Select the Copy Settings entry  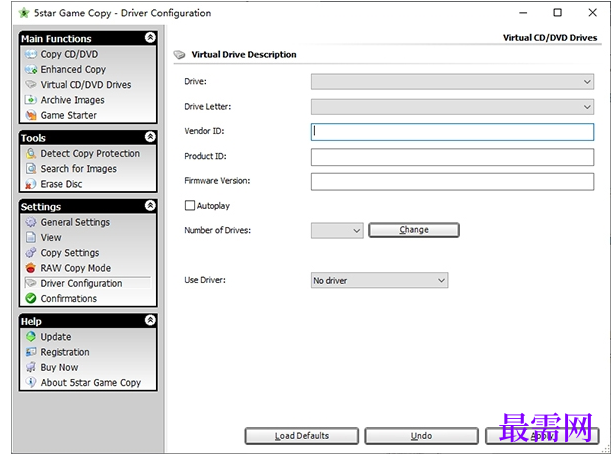coord(70,252)
